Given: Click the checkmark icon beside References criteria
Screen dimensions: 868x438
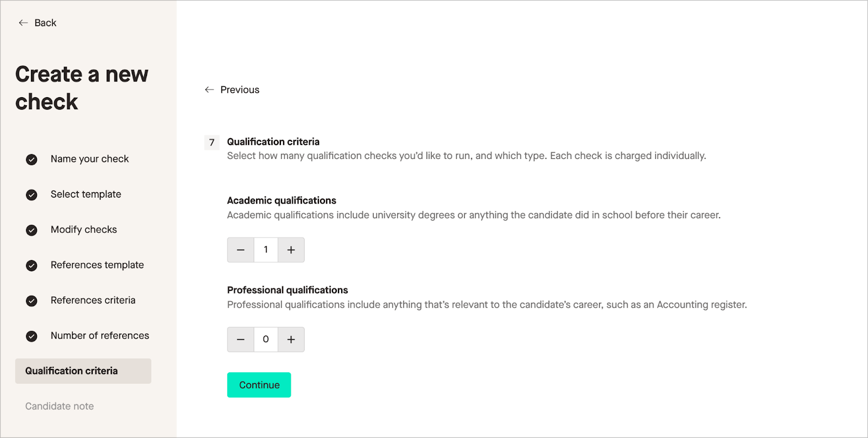Looking at the screenshot, I should click(x=31, y=300).
